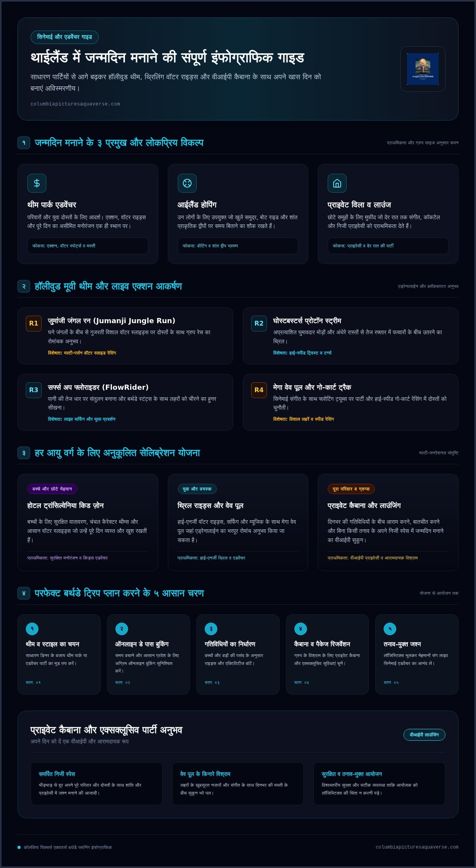Click the वीआईपी लाउंजिंग pill button

tap(424, 735)
